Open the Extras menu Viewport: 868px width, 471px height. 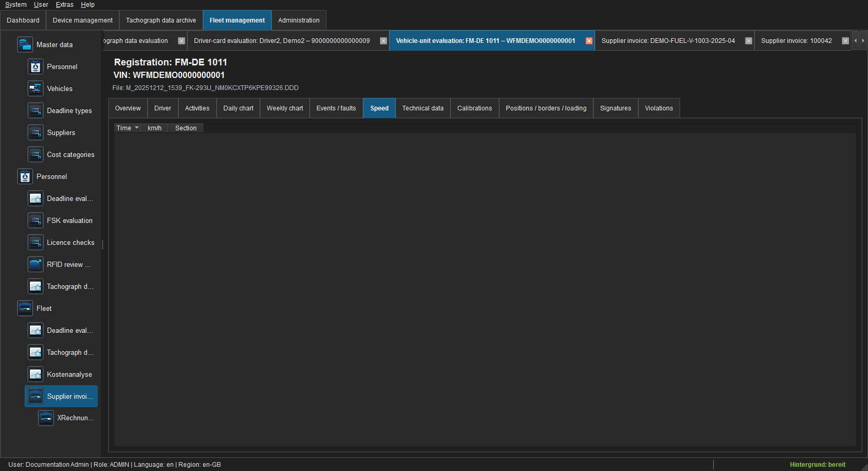coord(64,5)
